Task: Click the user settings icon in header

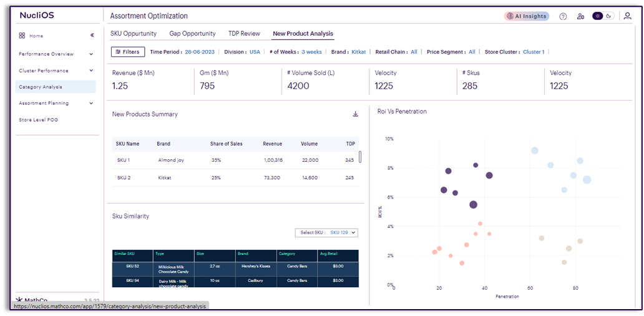Action: pyautogui.click(x=580, y=16)
